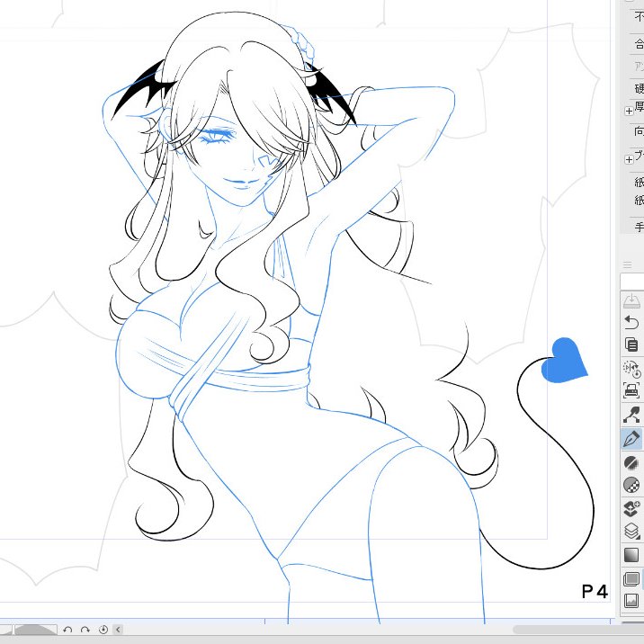The image size is (644, 644).
Task: Click the panel grip above the side toolbar
Action: 627,265
